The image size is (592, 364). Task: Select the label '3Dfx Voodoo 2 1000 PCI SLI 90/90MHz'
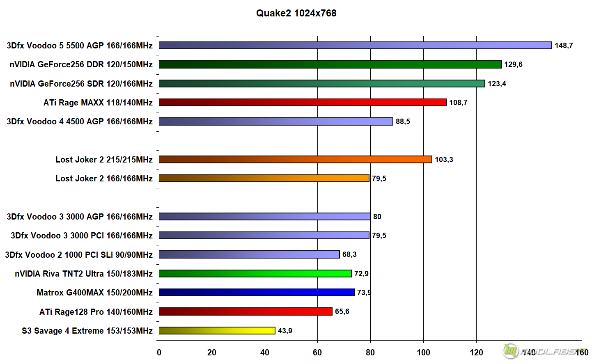pyautogui.click(x=79, y=255)
